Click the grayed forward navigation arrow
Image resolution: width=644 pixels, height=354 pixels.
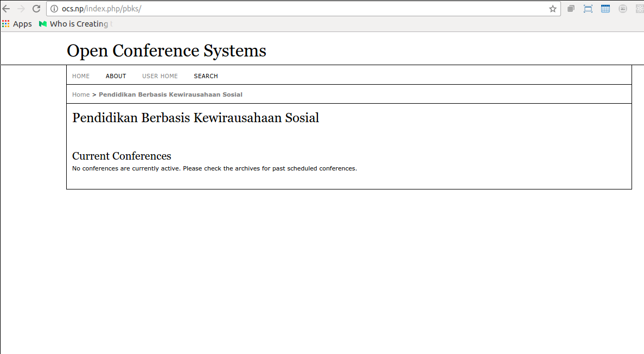point(21,9)
